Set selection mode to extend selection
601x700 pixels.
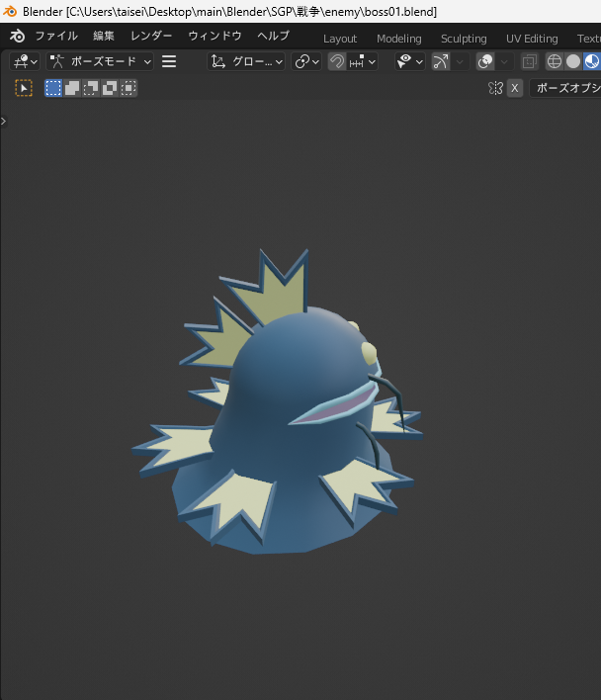pyautogui.click(x=72, y=88)
